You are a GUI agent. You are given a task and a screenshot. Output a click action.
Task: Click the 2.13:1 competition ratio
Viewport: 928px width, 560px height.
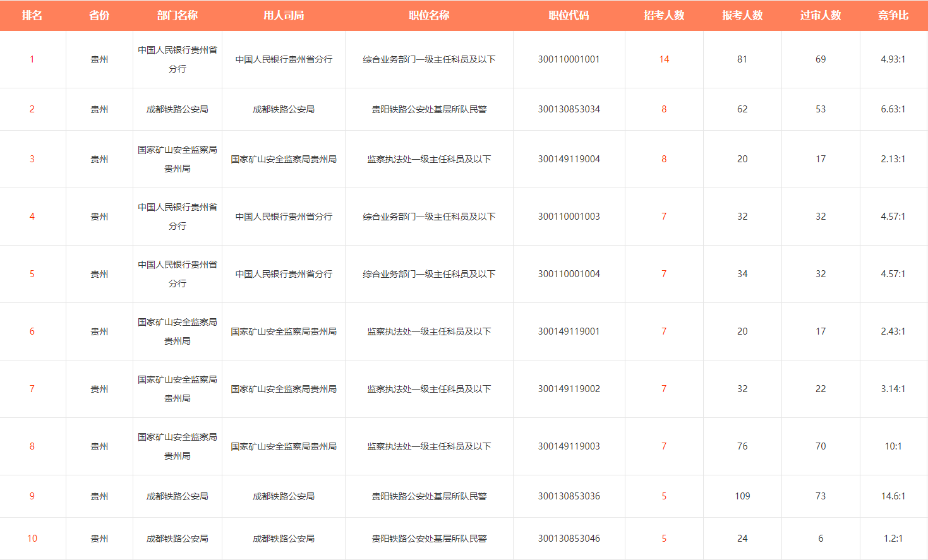[x=893, y=159]
